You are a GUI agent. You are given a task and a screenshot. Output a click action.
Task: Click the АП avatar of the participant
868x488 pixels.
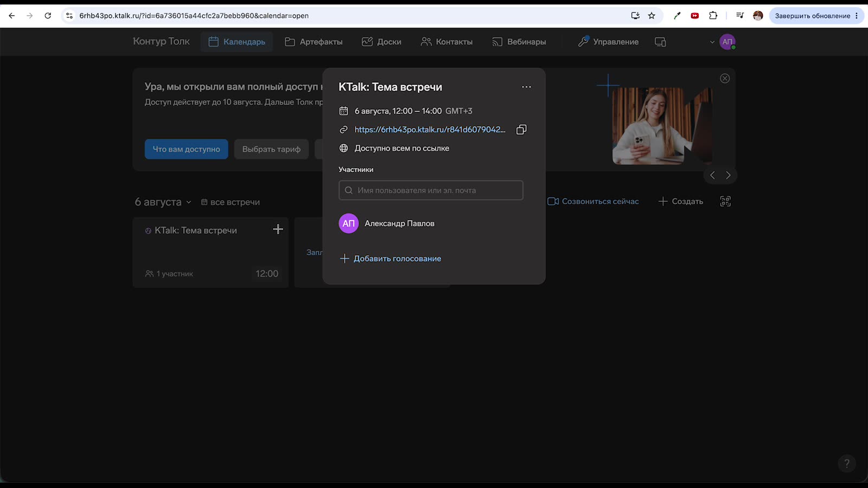click(x=349, y=223)
